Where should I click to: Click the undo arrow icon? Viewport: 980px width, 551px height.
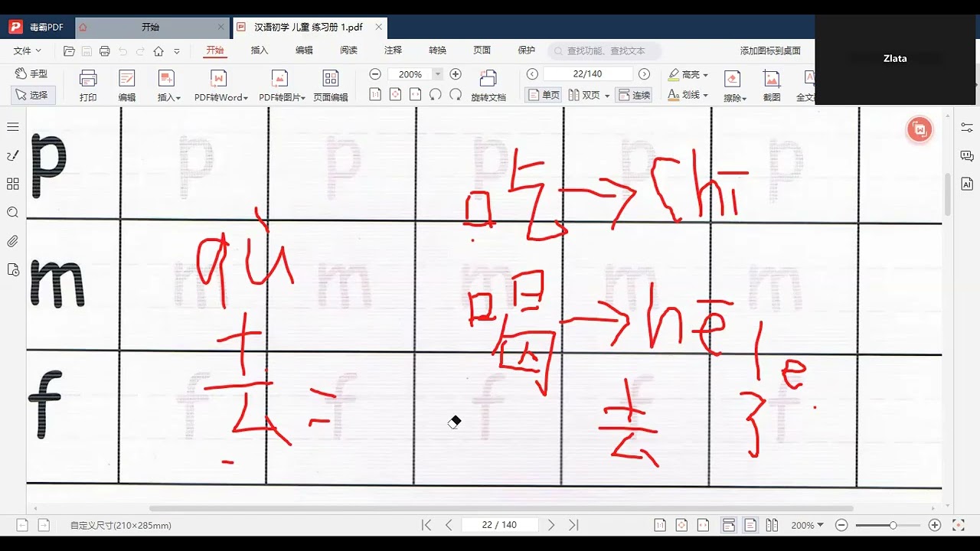click(122, 51)
